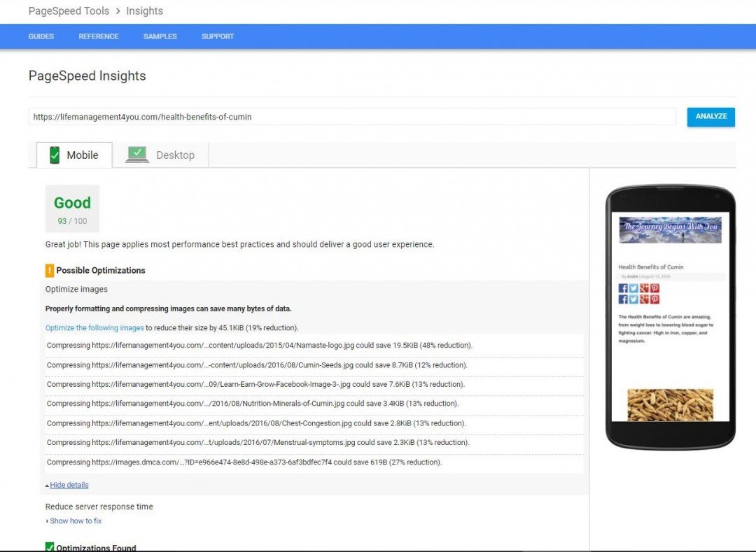The image size is (756, 552).
Task: Click the second-row Google+ icon in phone preview
Action: [x=644, y=299]
